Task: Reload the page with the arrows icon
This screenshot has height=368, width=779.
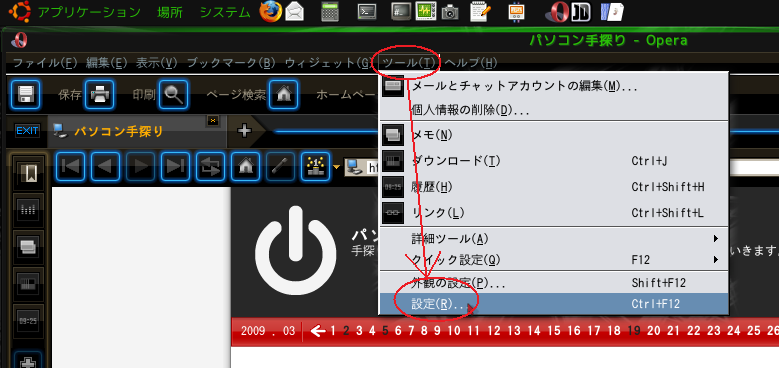Action: coord(210,166)
